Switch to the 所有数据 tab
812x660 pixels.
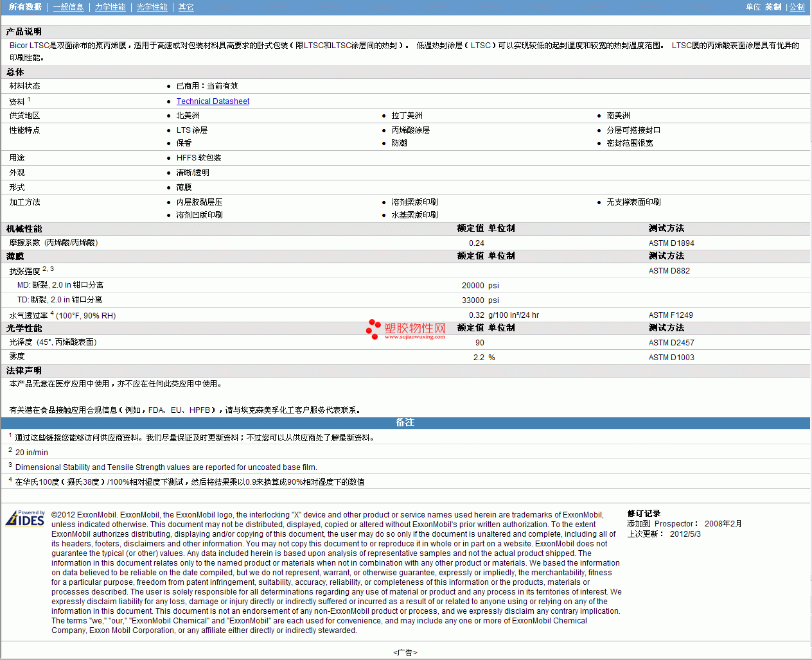click(25, 7)
